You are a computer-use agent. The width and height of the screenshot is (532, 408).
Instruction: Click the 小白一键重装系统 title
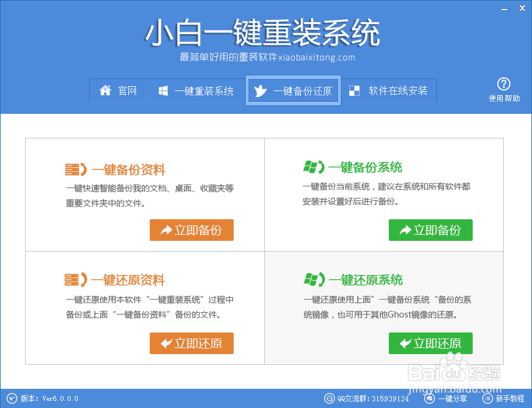point(262,32)
